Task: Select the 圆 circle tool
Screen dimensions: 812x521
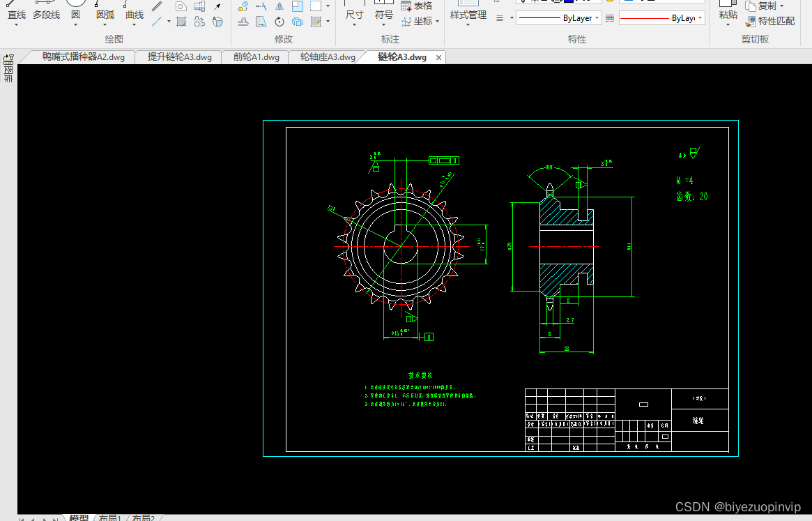Action: [x=75, y=11]
